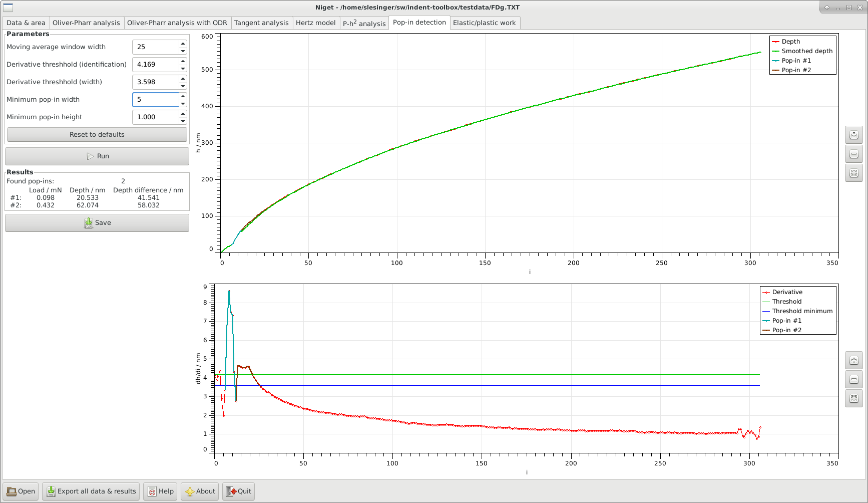868x503 pixels.
Task: Decrease minimum pop-in height
Action: click(x=183, y=121)
